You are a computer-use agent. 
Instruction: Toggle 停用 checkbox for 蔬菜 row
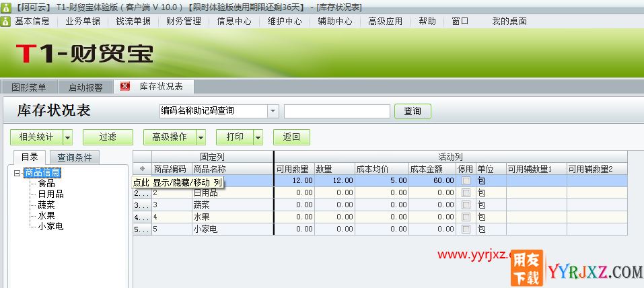tap(466, 205)
